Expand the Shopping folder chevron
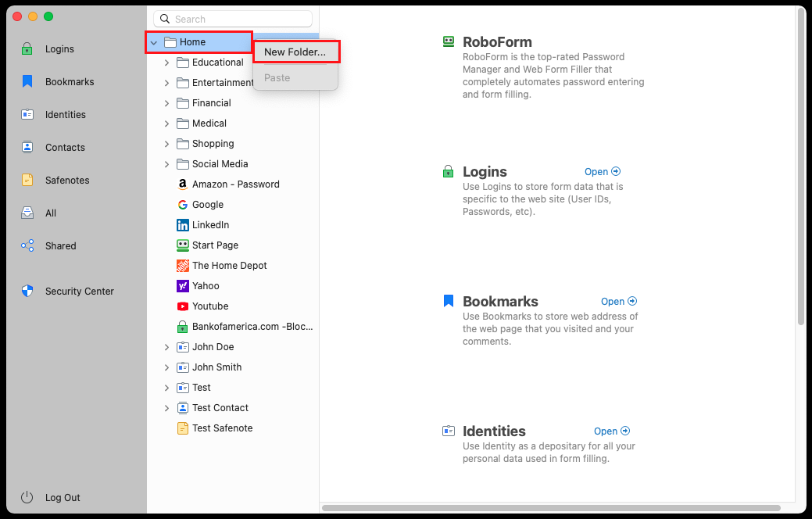Image resolution: width=812 pixels, height=519 pixels. 166,144
